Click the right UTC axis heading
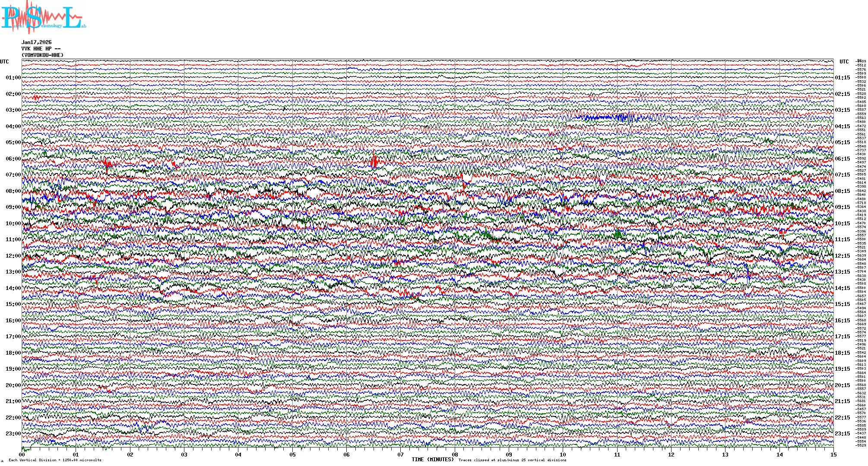Image resolution: width=868 pixels, height=466 pixels. click(844, 62)
